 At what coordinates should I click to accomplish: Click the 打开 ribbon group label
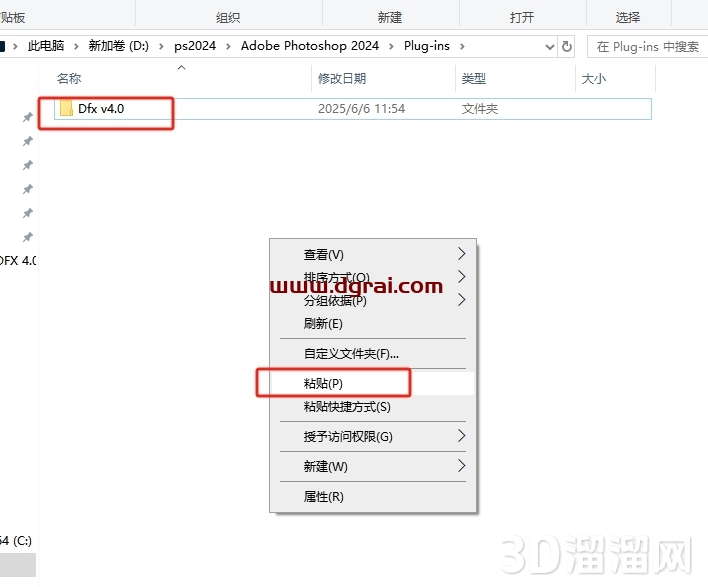[522, 18]
